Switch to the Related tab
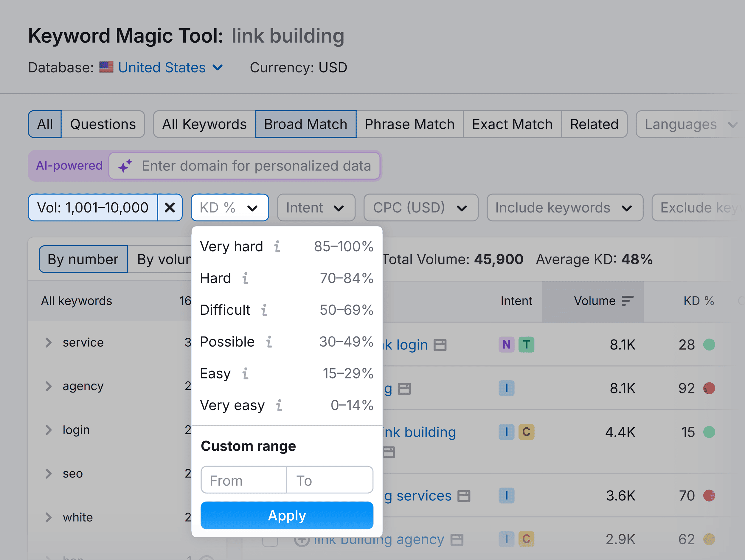The width and height of the screenshot is (745, 560). [x=594, y=124]
